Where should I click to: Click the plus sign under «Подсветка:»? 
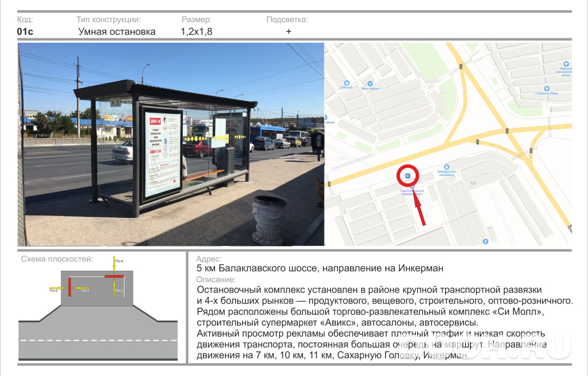point(289,31)
